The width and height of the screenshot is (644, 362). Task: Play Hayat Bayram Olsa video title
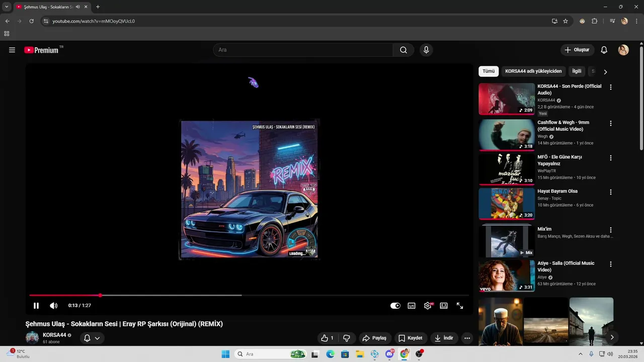(x=557, y=191)
